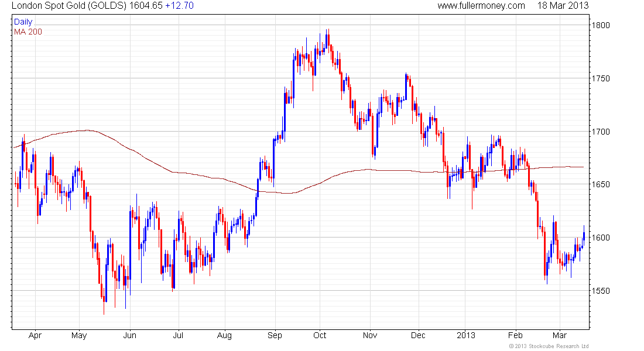Open the www.fullermoney.com link
644x351 pixels.
click(481, 6)
